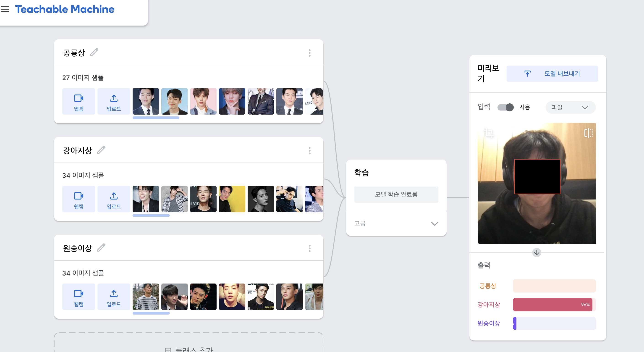Click the 모델 학습 완료됨 training button
Image resolution: width=644 pixels, height=352 pixels.
(396, 194)
